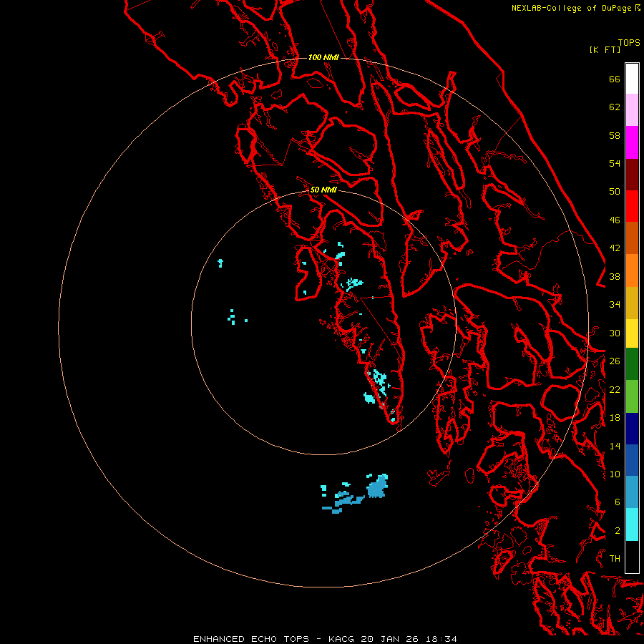Viewport: 644px width, 644px height.
Task: Click the 66 value on the legend
Action: point(615,79)
